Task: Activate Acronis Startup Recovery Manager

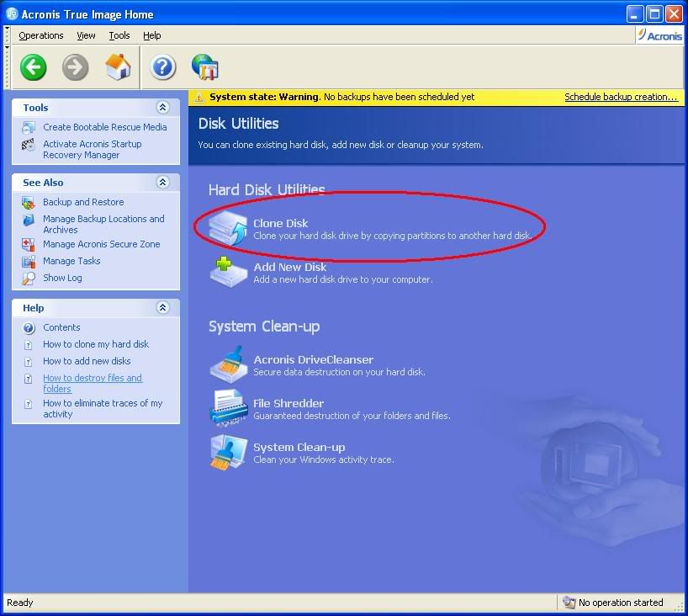Action: point(93,150)
